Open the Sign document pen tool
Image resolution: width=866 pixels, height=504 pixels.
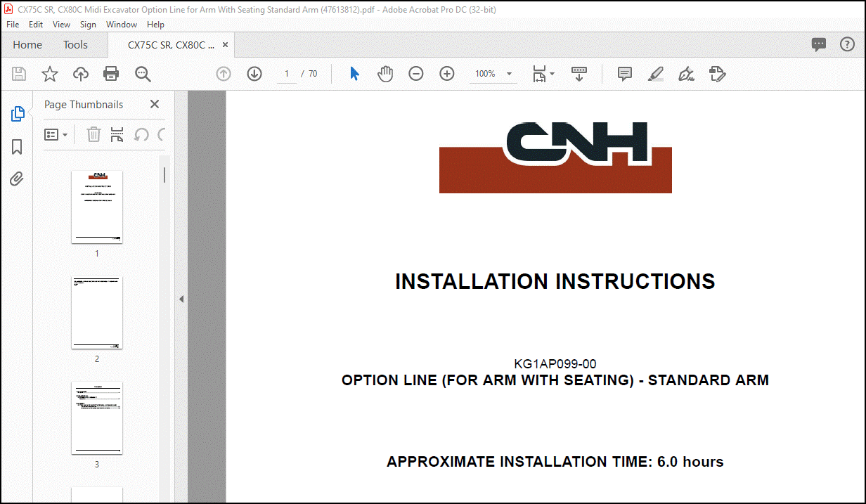(687, 74)
